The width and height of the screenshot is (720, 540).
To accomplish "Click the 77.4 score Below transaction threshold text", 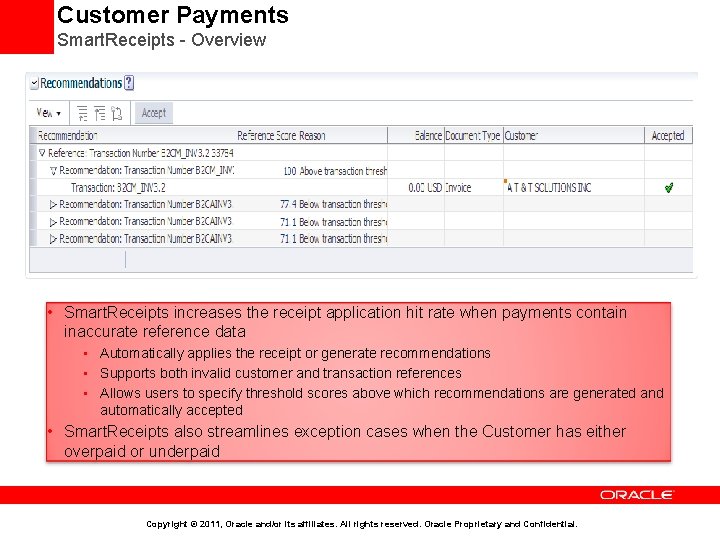I will (343, 204).
